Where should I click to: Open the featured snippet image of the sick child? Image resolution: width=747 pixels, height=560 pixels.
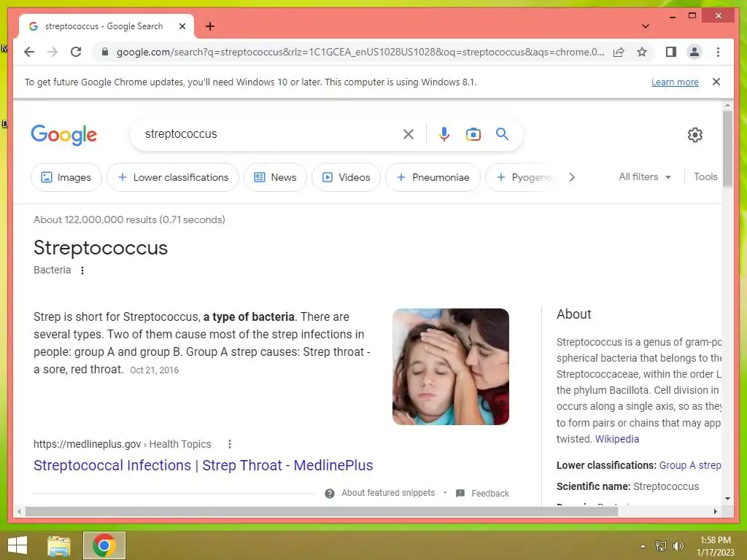click(x=451, y=367)
